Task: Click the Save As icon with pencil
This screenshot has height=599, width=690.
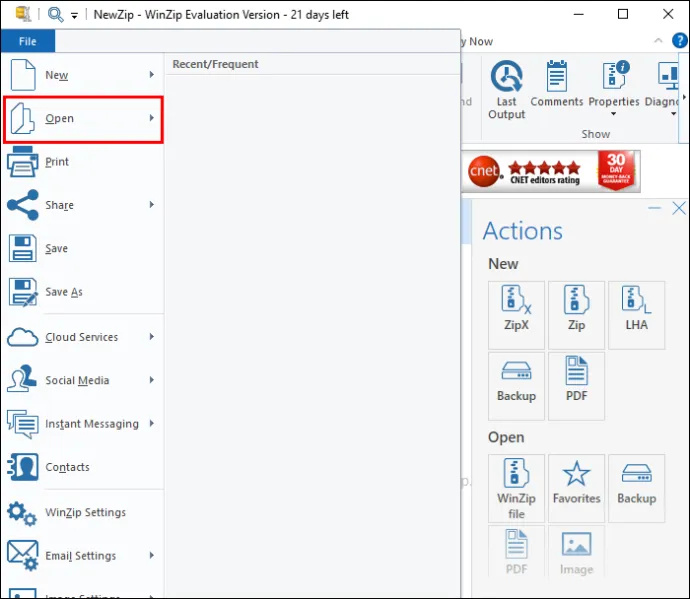Action: [23, 292]
